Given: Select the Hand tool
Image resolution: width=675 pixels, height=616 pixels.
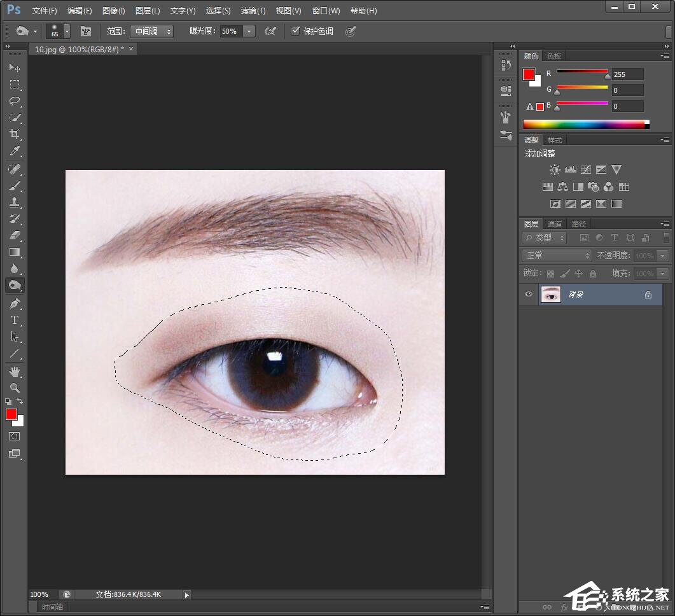Looking at the screenshot, I should [x=15, y=371].
